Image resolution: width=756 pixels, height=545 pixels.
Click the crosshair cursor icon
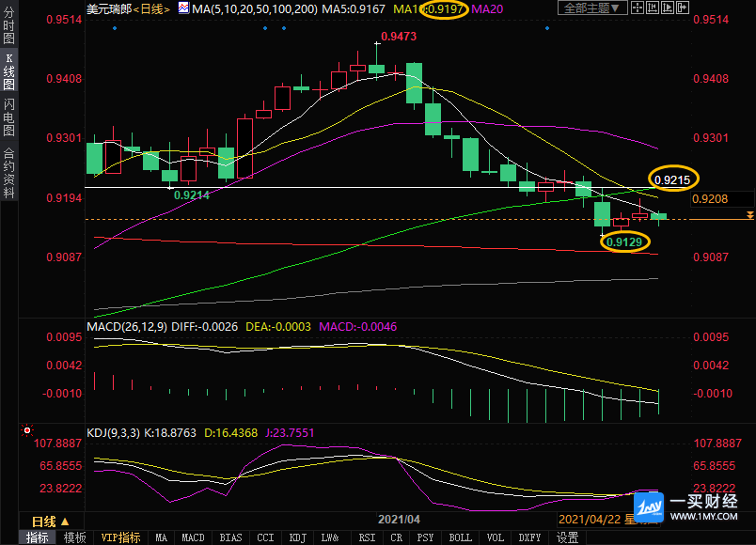[638, 8]
